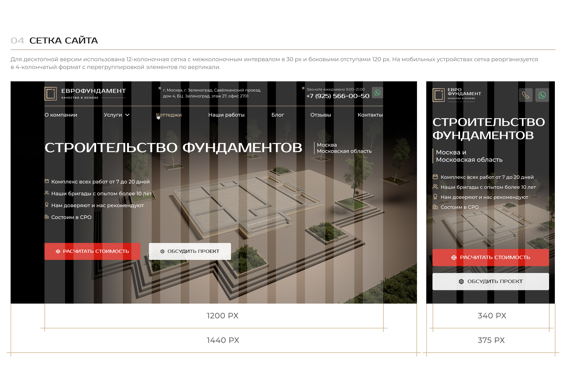Viewport: 566px width, 392px height.
Task: Open Наши работы navigation item
Action: coord(226,115)
